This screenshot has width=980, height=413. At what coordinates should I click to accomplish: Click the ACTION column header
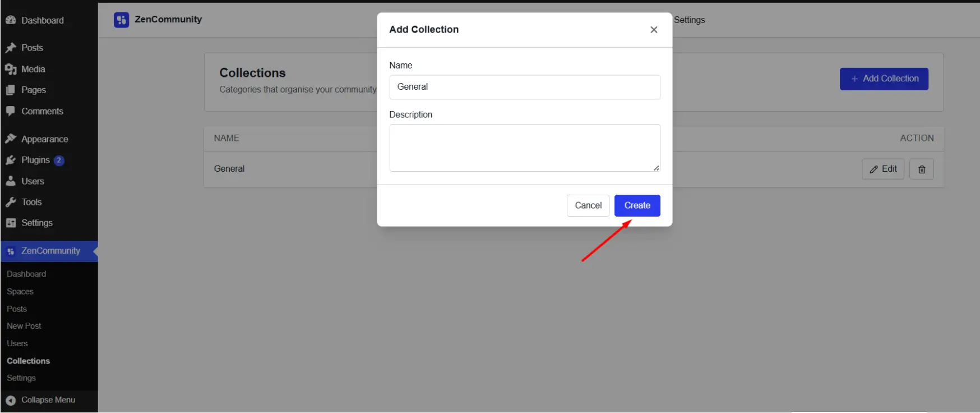click(x=917, y=138)
